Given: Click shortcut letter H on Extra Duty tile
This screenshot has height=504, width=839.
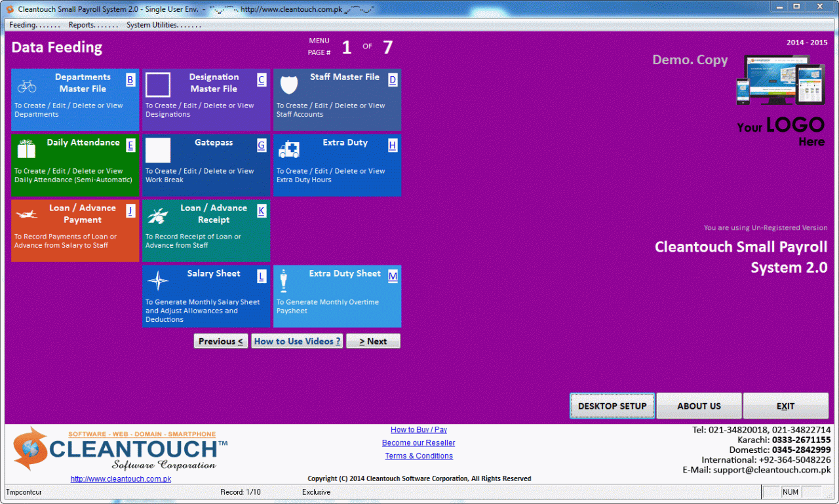Looking at the screenshot, I should (393, 145).
